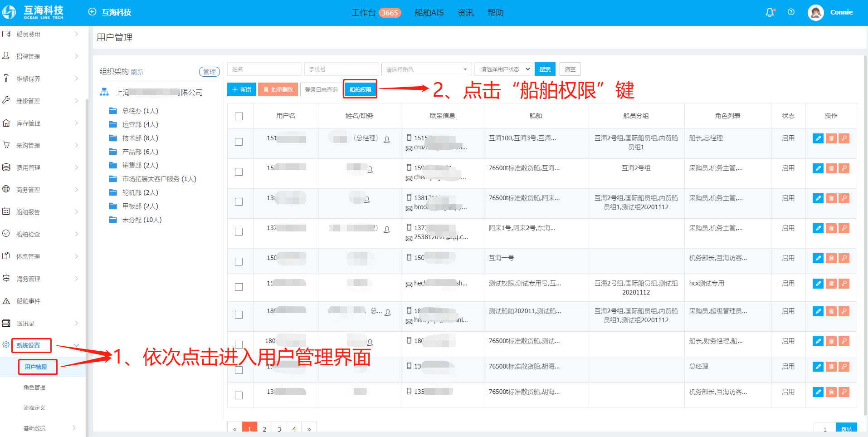Image resolution: width=868 pixels, height=437 pixels.
Task: Check the row with 互海100,互海3号 vessels
Action: coord(239,142)
